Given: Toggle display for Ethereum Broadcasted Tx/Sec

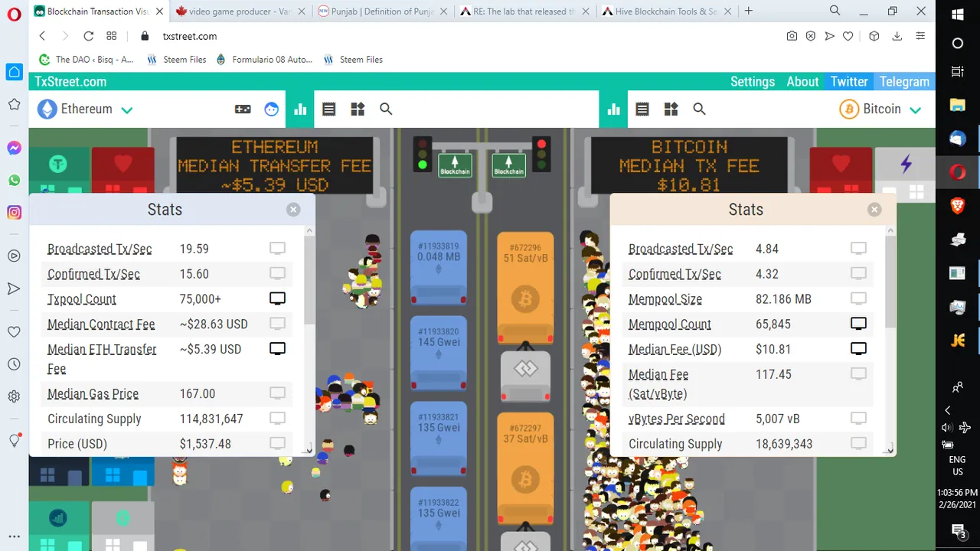Looking at the screenshot, I should click(277, 249).
